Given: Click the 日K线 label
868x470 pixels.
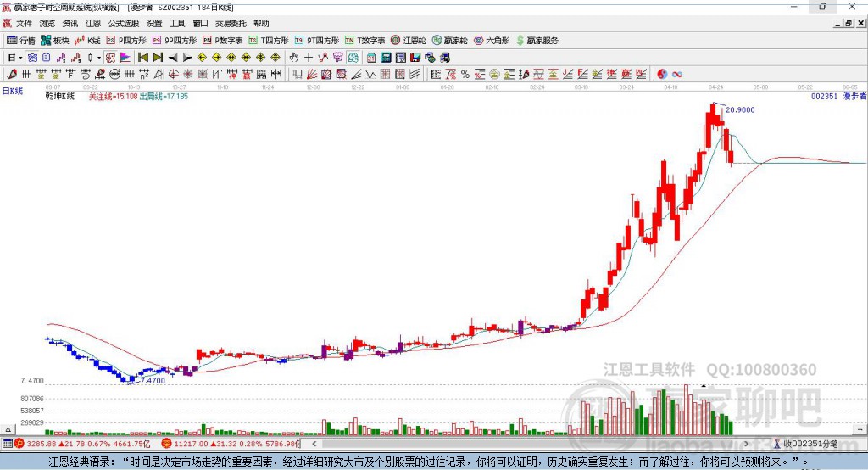Looking at the screenshot, I should click(13, 91).
